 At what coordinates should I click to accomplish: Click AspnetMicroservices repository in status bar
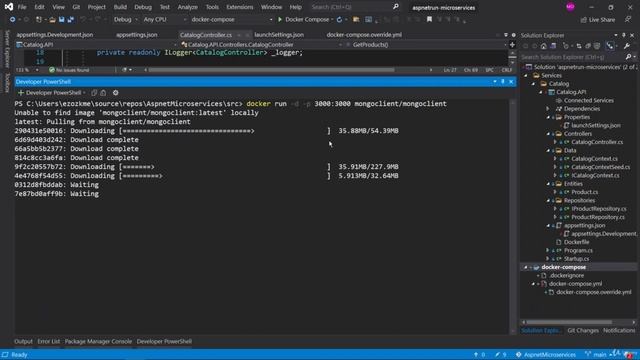pyautogui.click(x=546, y=355)
